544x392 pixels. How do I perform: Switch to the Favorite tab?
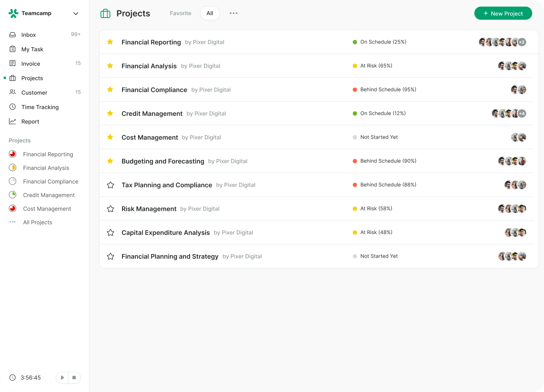(x=180, y=13)
